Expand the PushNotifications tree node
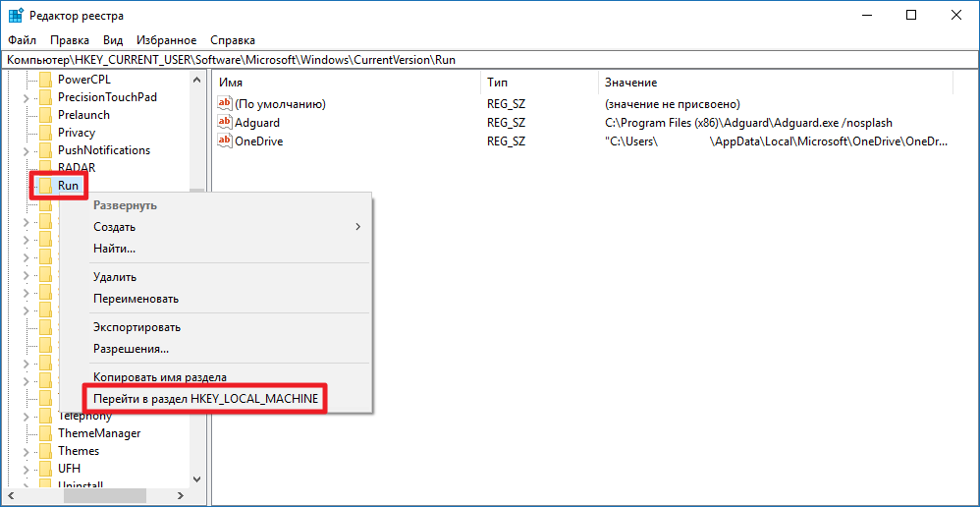 [27, 150]
